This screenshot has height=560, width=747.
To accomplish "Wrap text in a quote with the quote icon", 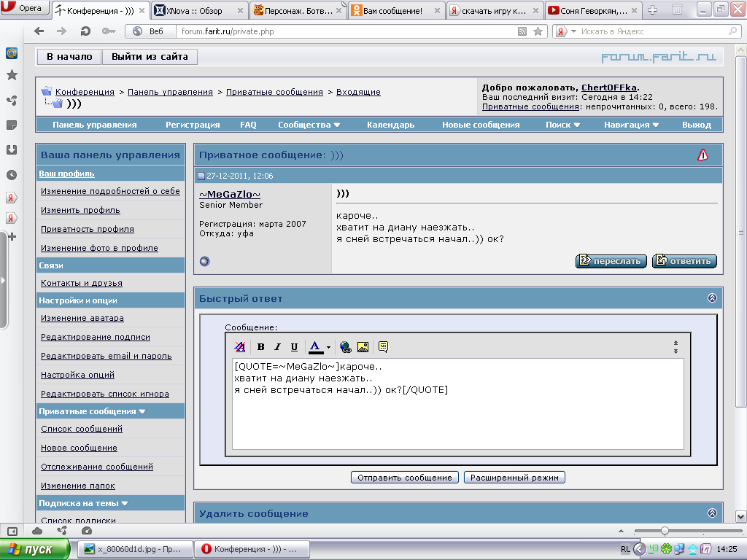I will [x=383, y=346].
